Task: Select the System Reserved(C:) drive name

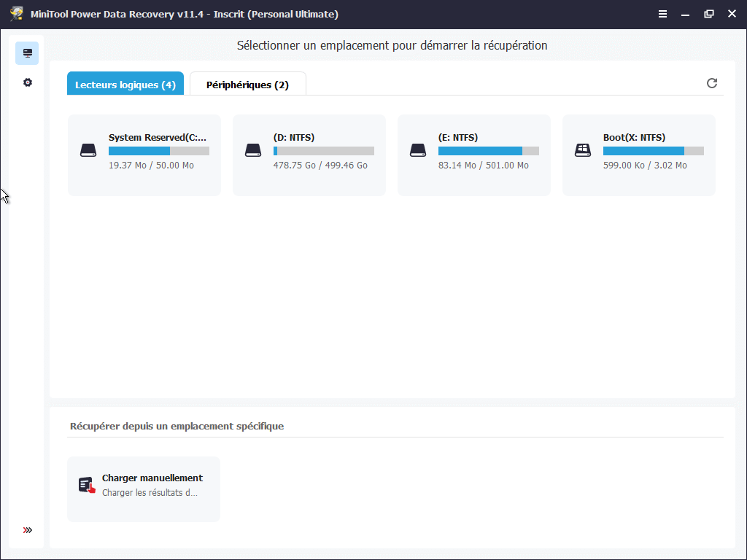Action: [157, 137]
